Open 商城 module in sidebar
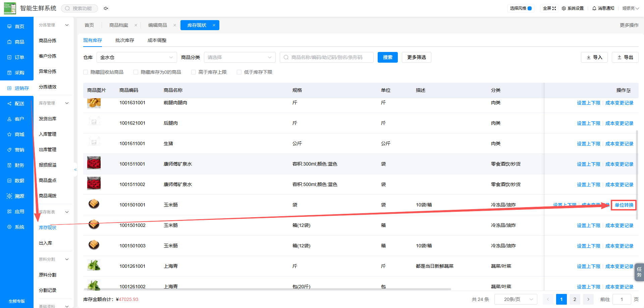 pos(16,134)
